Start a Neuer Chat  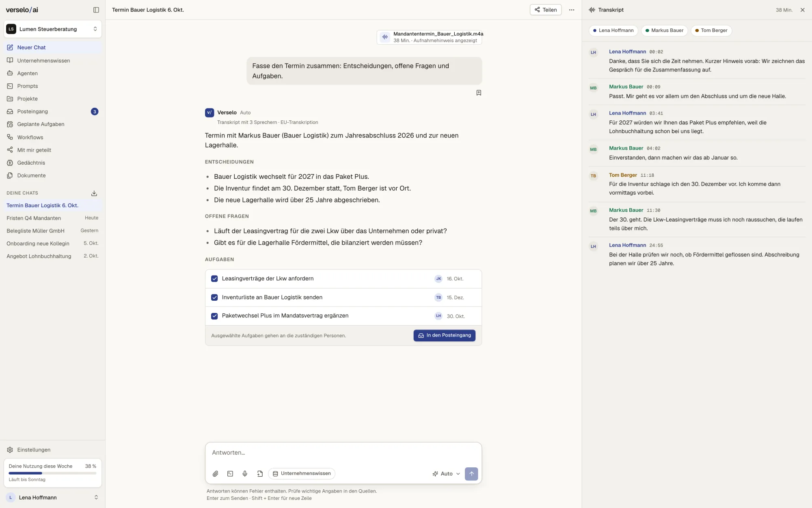point(52,48)
